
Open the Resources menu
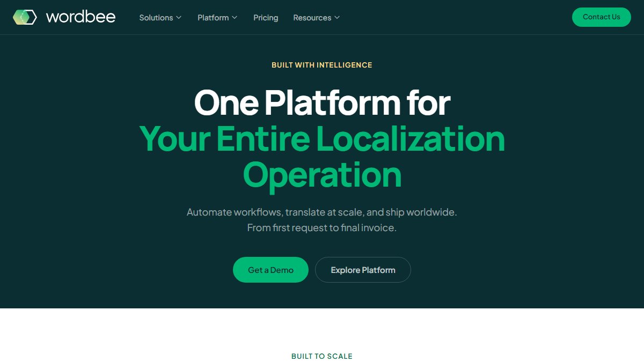[x=317, y=18]
